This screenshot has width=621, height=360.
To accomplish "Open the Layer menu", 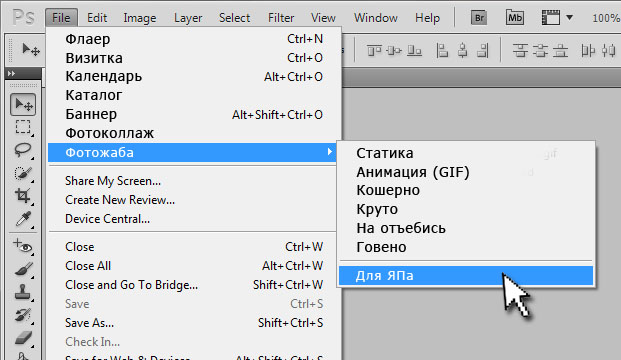I will (188, 18).
